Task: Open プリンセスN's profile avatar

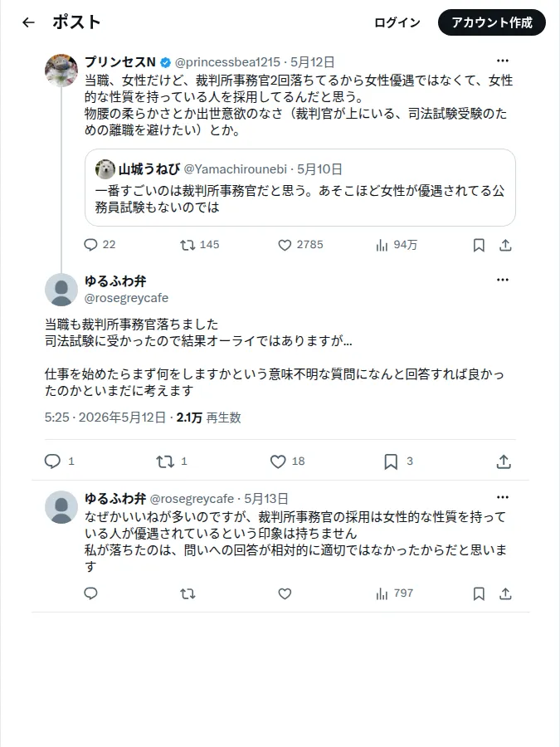Action: (61, 70)
